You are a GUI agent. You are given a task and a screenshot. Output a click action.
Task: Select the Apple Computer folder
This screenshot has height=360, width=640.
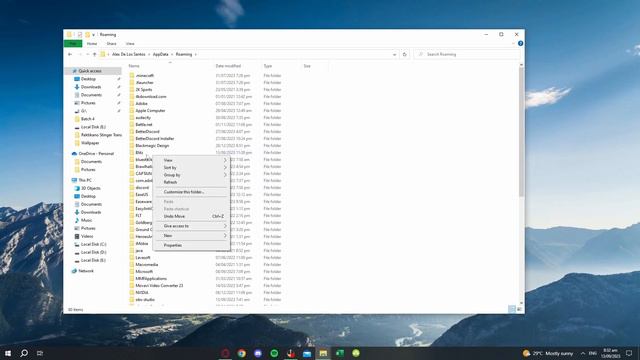(150, 111)
